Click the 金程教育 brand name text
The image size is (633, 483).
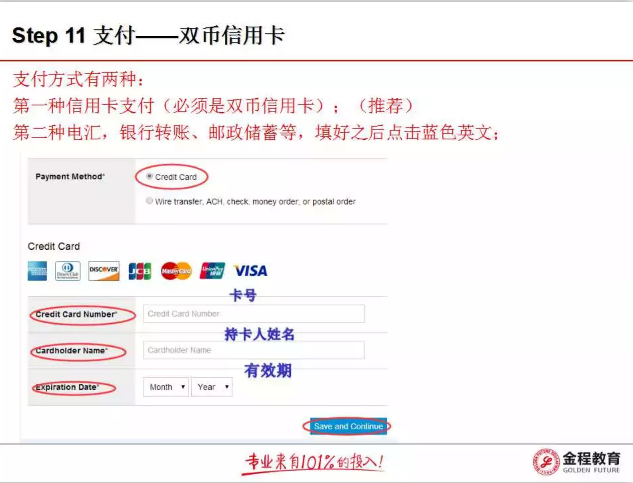(x=591, y=458)
